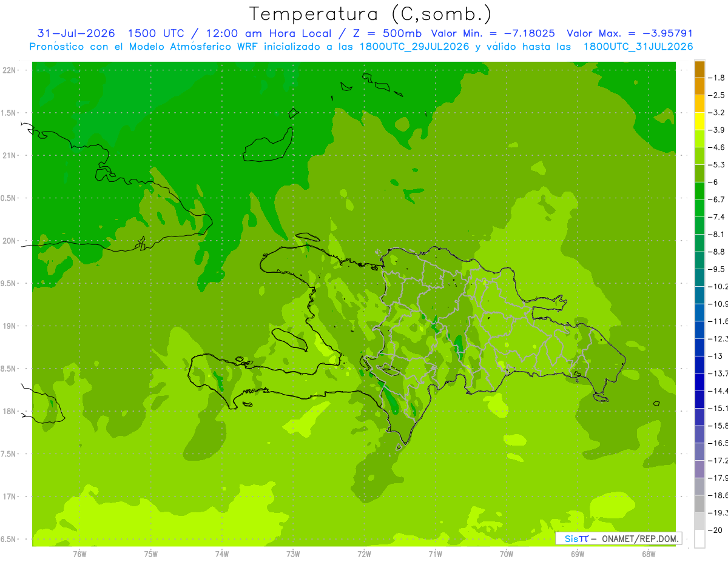Click the '72W' longitude label
Viewport: 728px width, 562px height.
[364, 554]
